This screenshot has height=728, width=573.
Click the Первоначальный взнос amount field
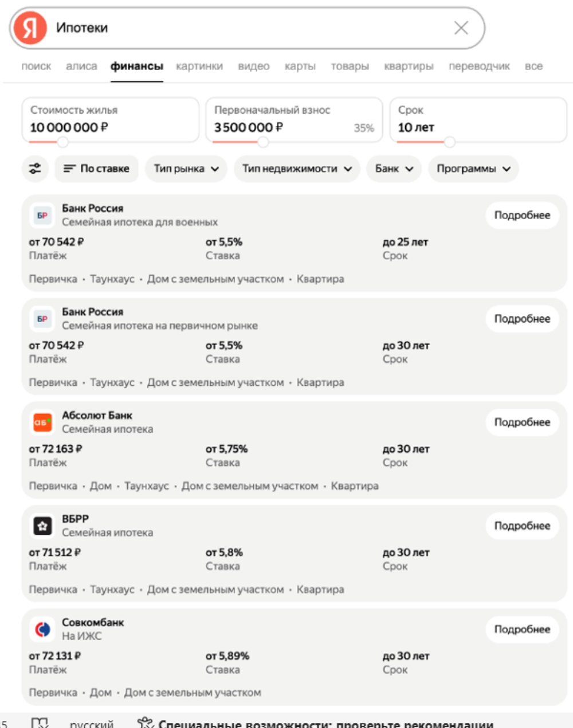point(249,127)
